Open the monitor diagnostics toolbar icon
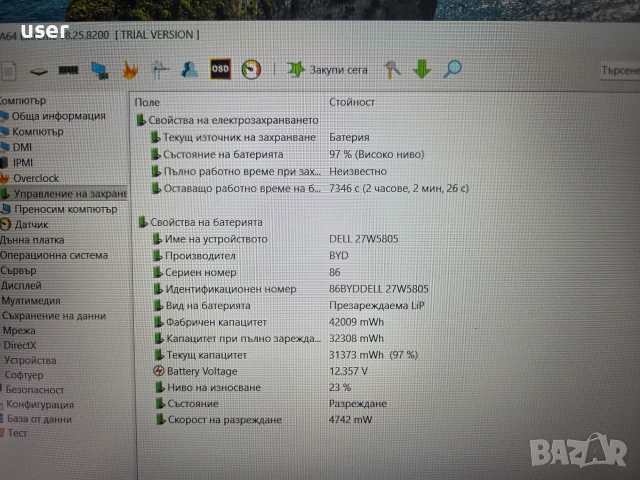The height and width of the screenshot is (480, 640). (100, 70)
